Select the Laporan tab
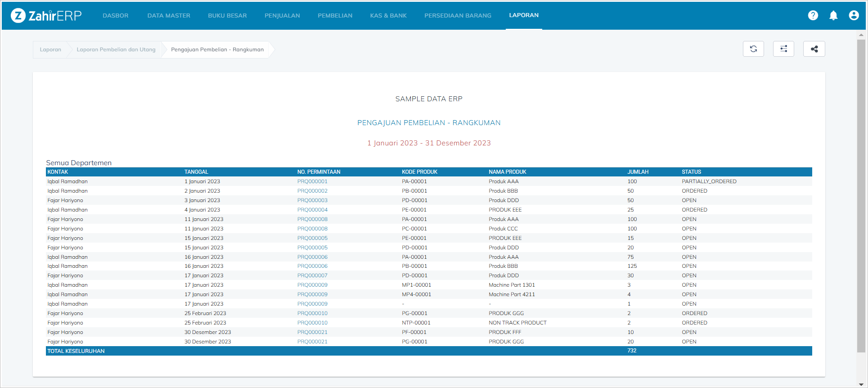 coord(524,15)
